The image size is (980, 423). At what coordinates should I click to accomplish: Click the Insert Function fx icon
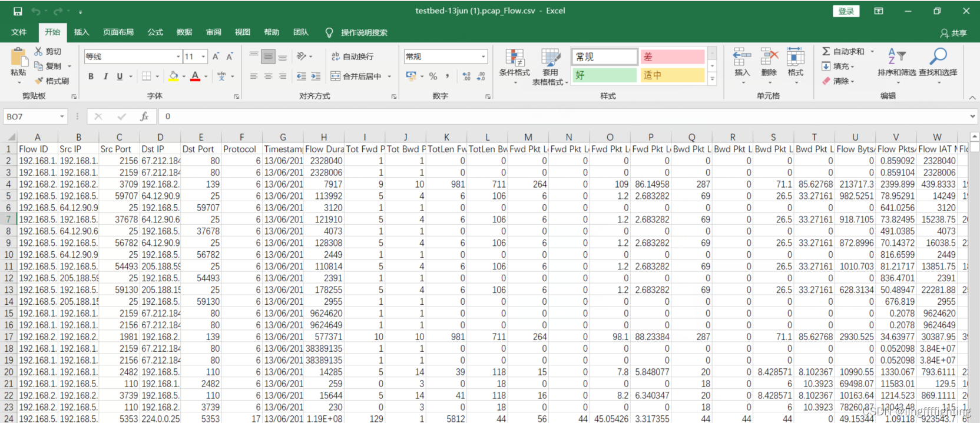tap(144, 116)
